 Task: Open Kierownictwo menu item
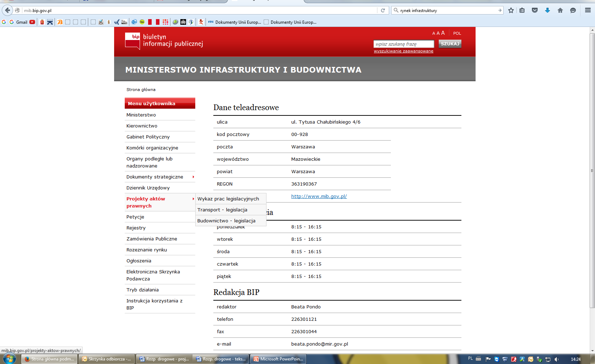click(160, 126)
